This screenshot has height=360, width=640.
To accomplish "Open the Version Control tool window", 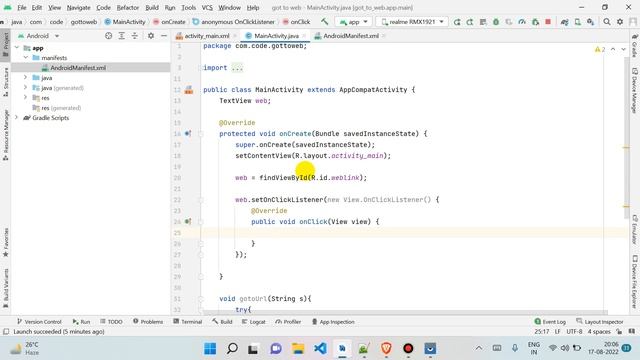I will (x=39, y=322).
